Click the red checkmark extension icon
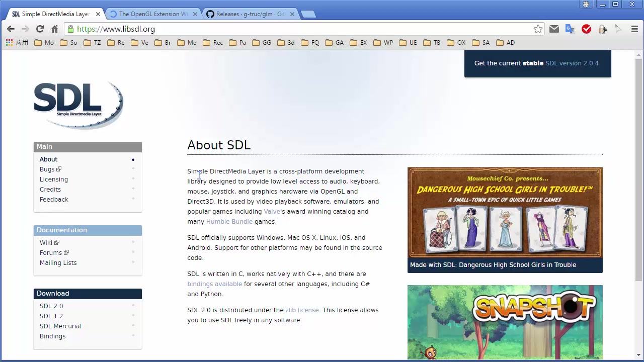 click(586, 29)
